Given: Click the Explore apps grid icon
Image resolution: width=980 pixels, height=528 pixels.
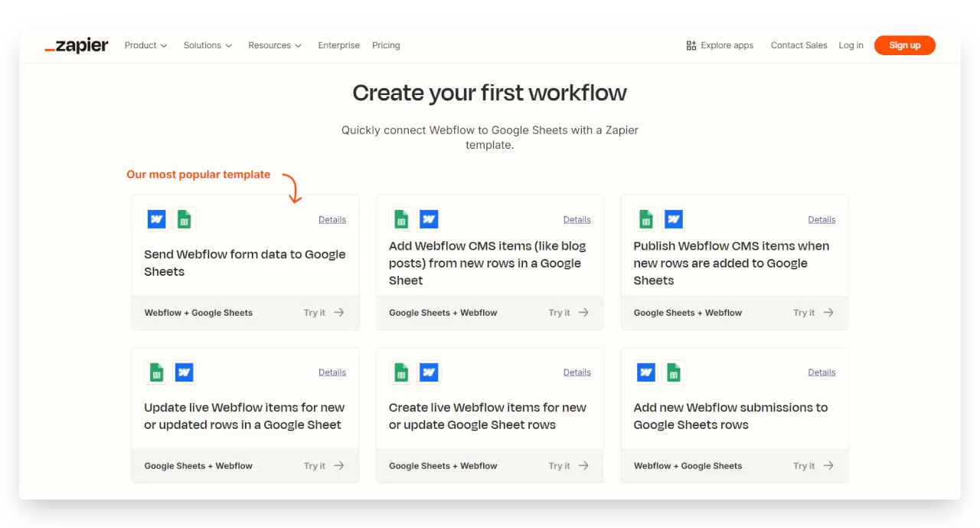Looking at the screenshot, I should click(691, 45).
